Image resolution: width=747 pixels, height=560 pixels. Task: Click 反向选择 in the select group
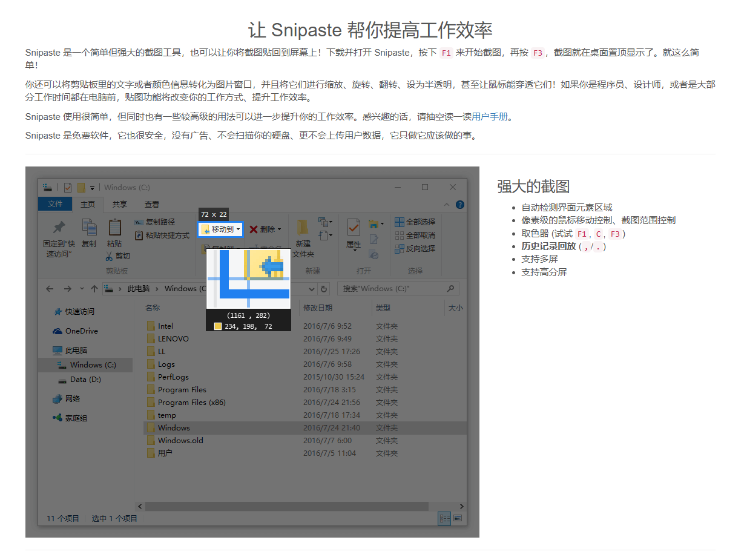pos(415,248)
